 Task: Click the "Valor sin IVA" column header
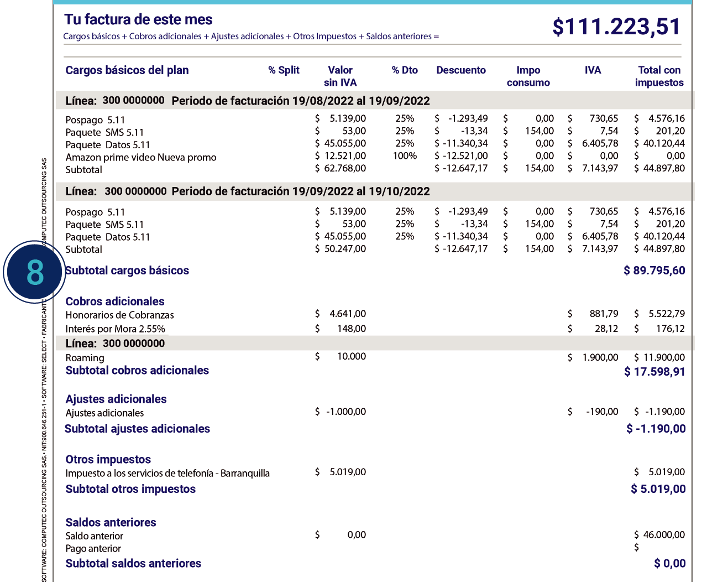[340, 76]
